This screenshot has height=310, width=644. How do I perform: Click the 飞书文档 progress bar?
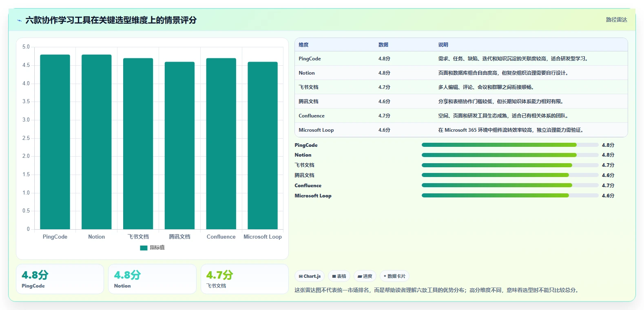[x=510, y=165]
